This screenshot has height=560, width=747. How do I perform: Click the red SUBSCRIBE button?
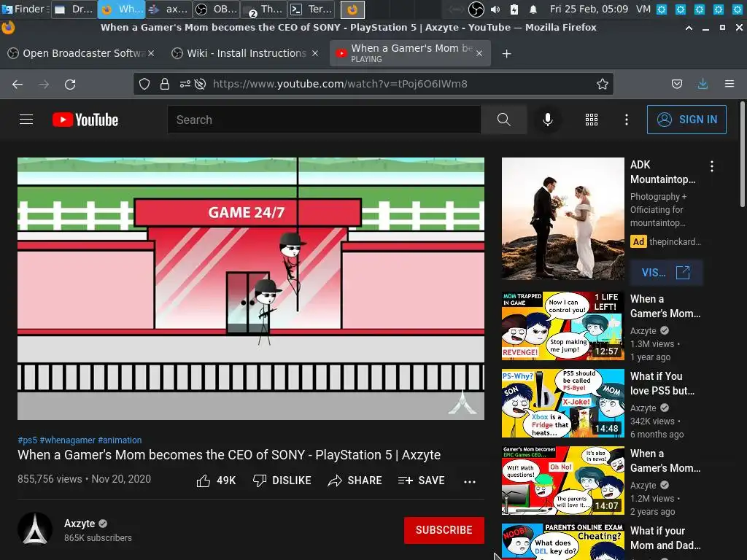click(444, 530)
